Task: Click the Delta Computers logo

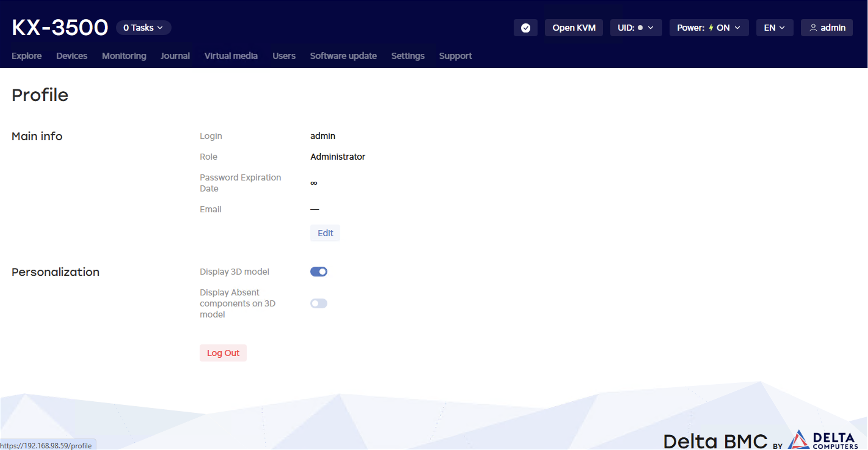Action: click(x=823, y=440)
